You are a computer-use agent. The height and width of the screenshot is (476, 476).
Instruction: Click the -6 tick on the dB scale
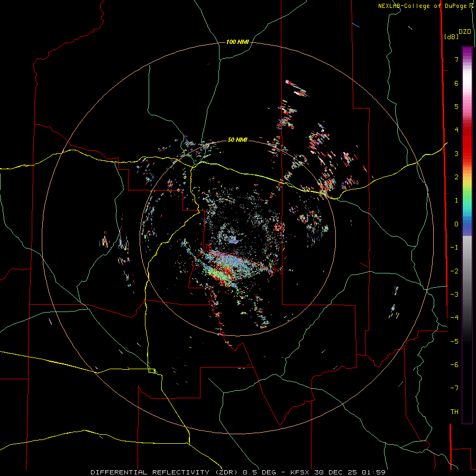click(x=454, y=365)
